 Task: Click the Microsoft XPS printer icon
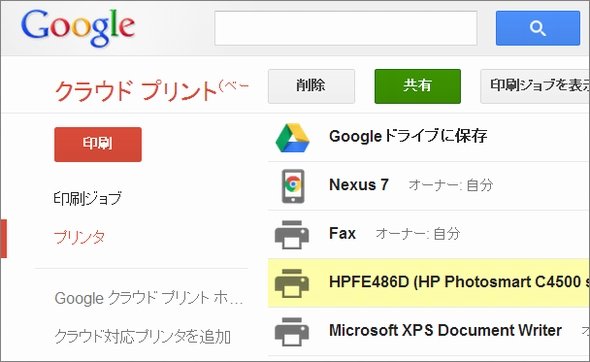coord(292,332)
